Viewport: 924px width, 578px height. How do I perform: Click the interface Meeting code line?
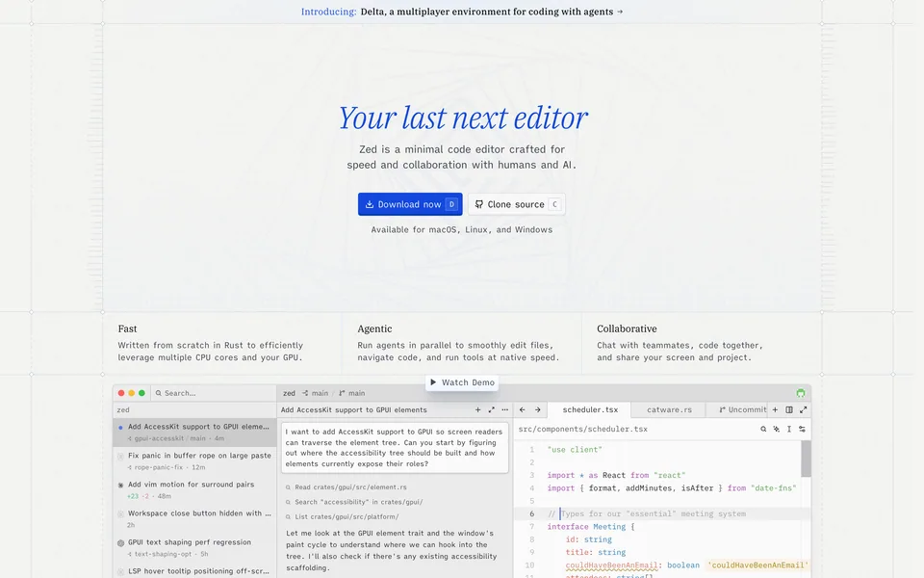pyautogui.click(x=590, y=527)
